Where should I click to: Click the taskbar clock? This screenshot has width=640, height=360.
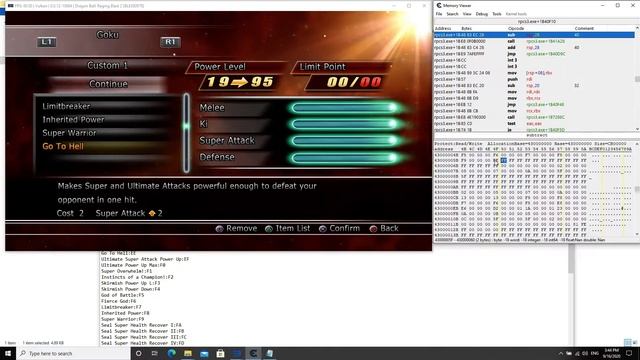pyautogui.click(x=611, y=353)
